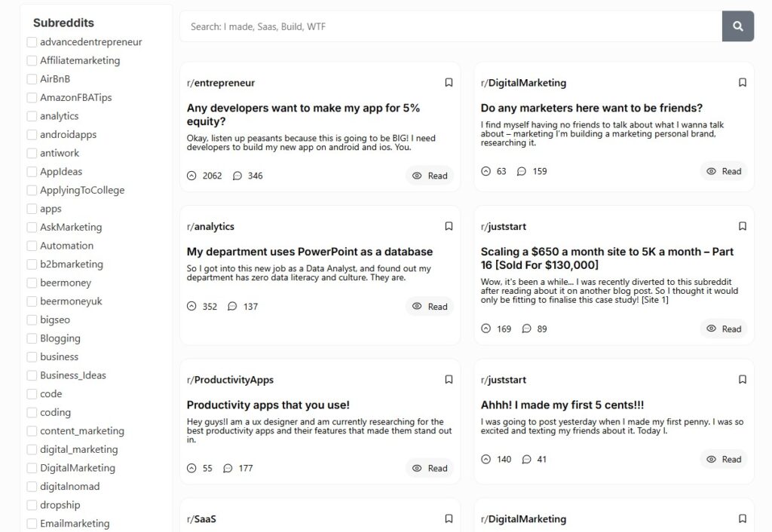Open the r/juststart link on Scaling post
This screenshot has width=772, height=532.
[504, 227]
